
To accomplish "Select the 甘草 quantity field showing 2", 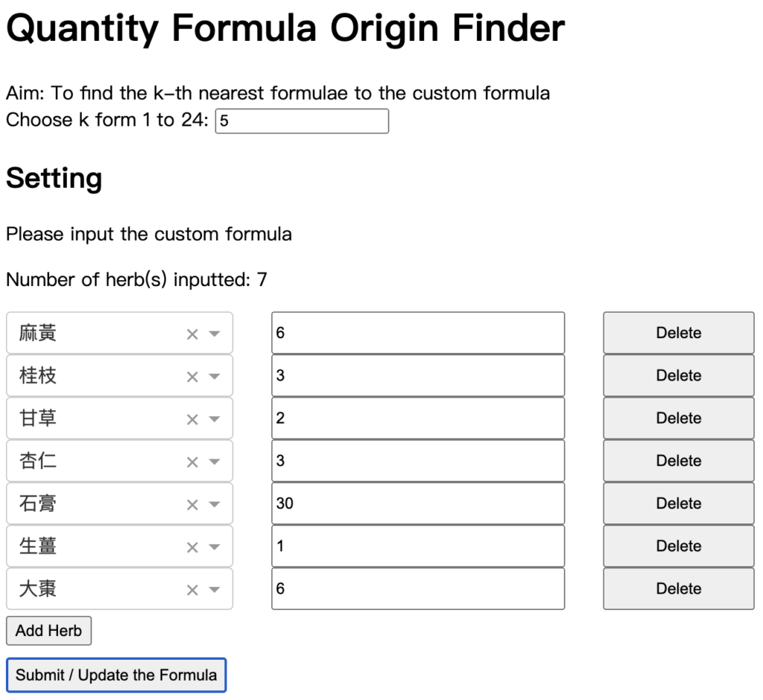I will pos(418,419).
